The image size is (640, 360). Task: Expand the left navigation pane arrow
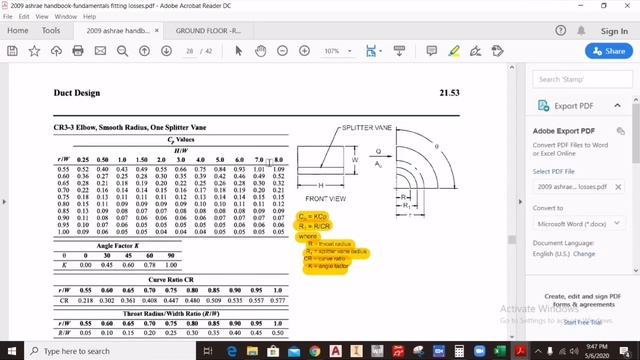(x=4, y=202)
